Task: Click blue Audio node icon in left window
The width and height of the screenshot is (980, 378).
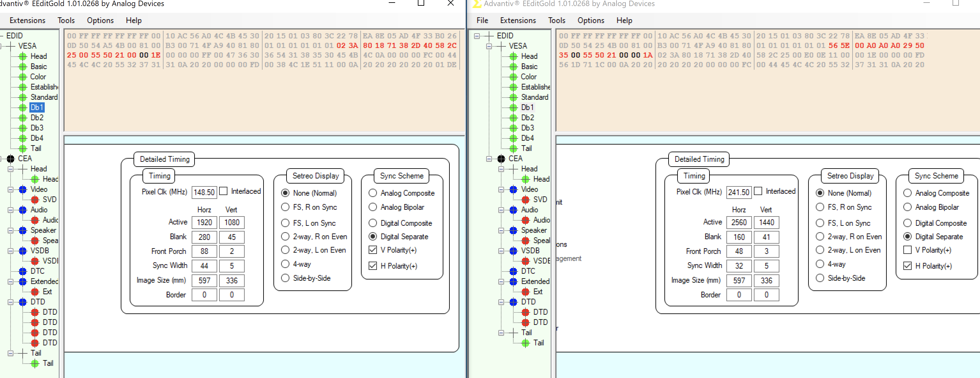Action: (x=23, y=210)
